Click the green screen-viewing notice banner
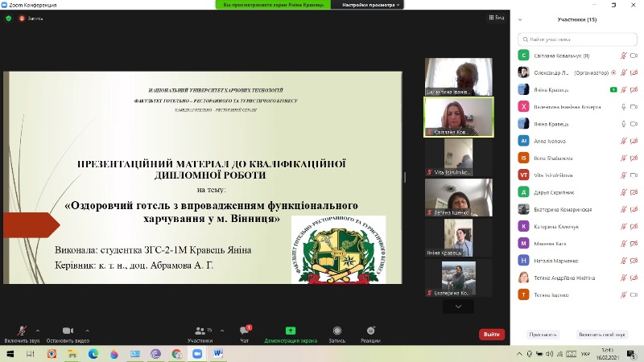Screen dimensions: 644x362 click(x=274, y=5)
